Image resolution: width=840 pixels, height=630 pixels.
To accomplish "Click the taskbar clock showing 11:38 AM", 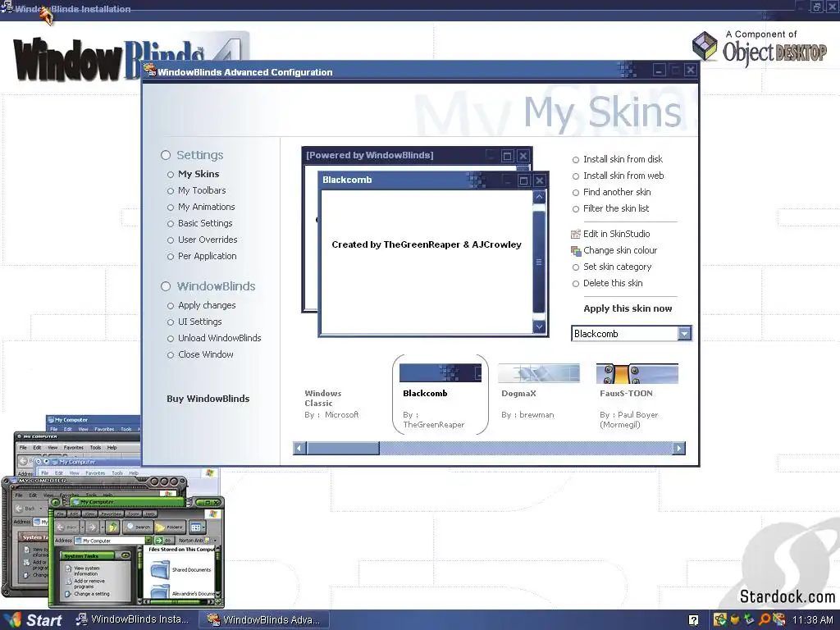I will point(812,620).
